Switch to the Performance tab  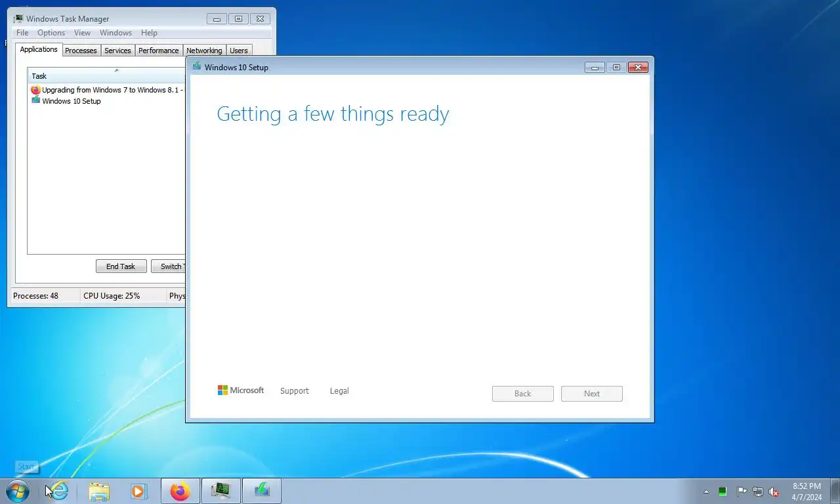[x=158, y=51]
